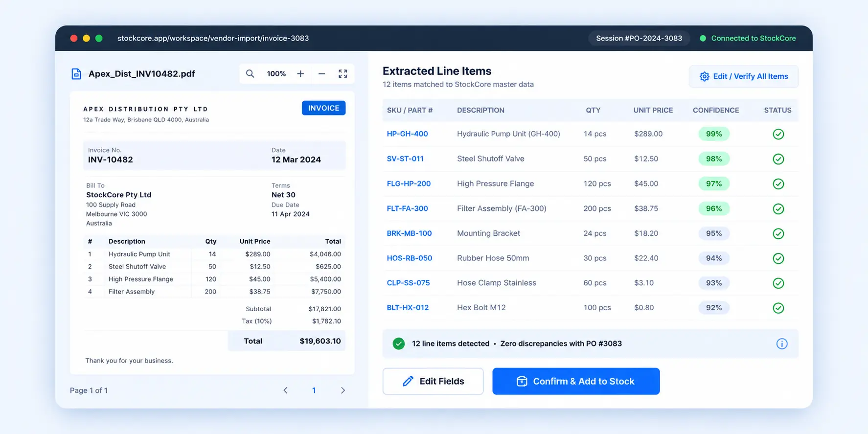Viewport: 868px width, 434px height.
Task: Open SKU link FLT-FA-300
Action: (407, 208)
